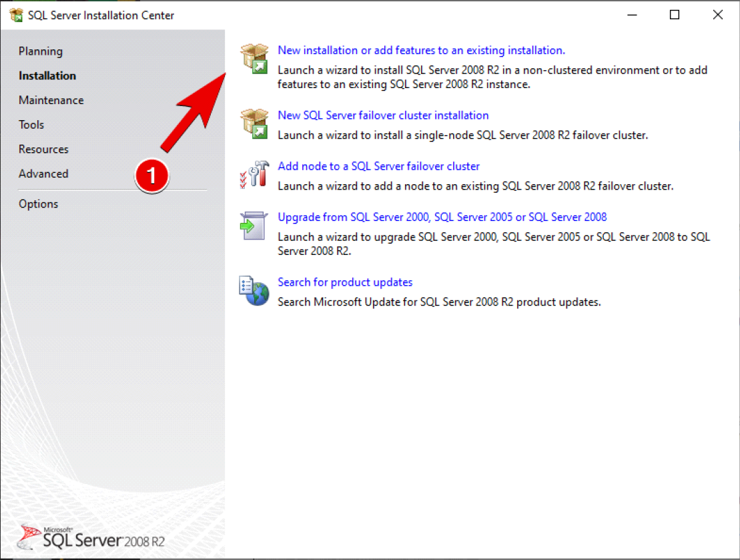Launch New SQL Server failover cluster installation
This screenshot has height=560, width=740.
(383, 115)
